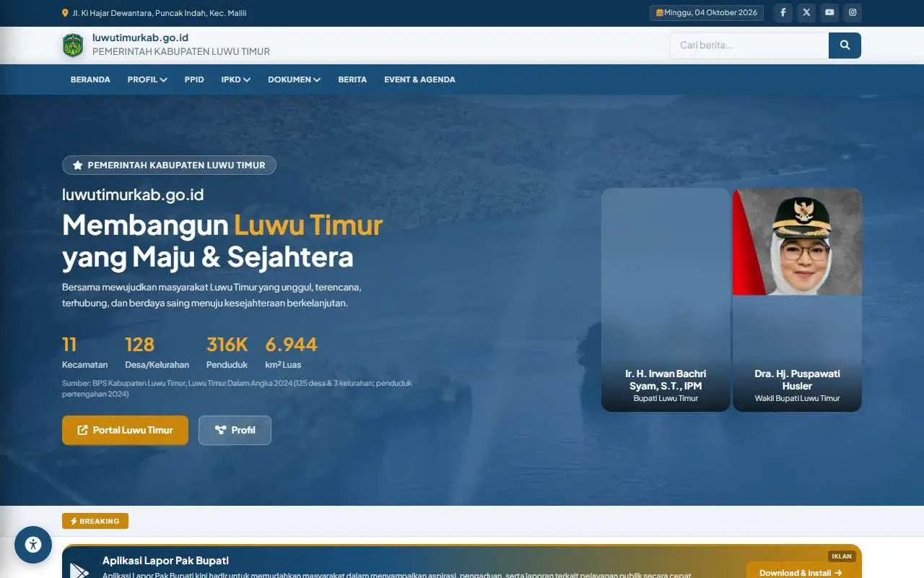Image resolution: width=924 pixels, height=578 pixels.
Task: Click the Aplikasi Lapor Pak Bupati heading
Action: [x=165, y=561]
